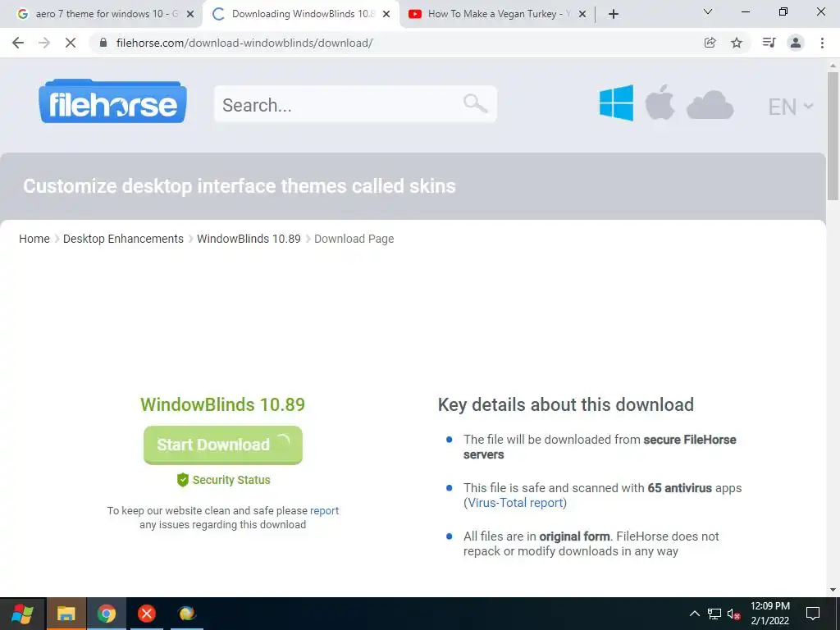Open WindowBlinds 10.89 breadcrumb
The width and height of the screenshot is (840, 630).
249,239
